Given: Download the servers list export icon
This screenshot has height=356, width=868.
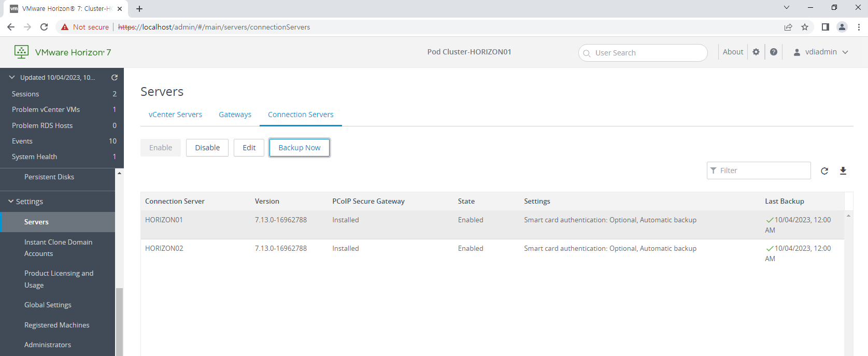Looking at the screenshot, I should [843, 170].
